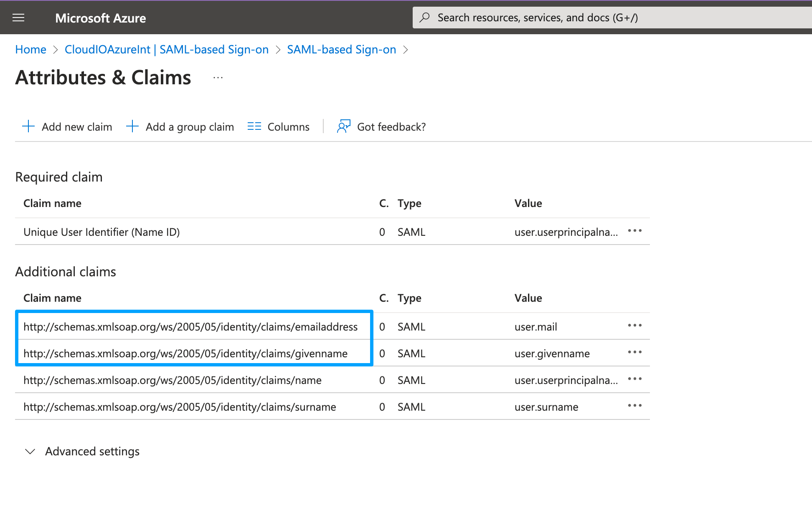
Task: Click Add a group claim plus icon
Action: tap(132, 126)
